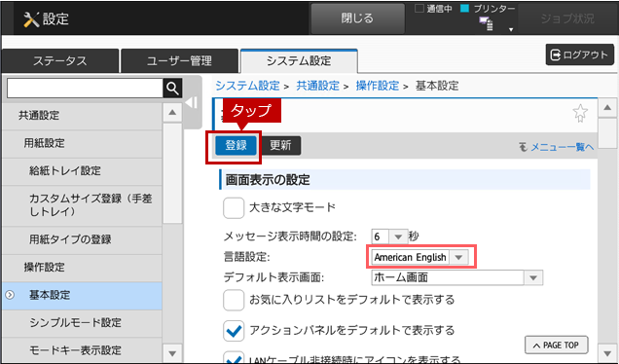Toggle the LANケーブル非接続時 icon checkbox

(x=234, y=358)
